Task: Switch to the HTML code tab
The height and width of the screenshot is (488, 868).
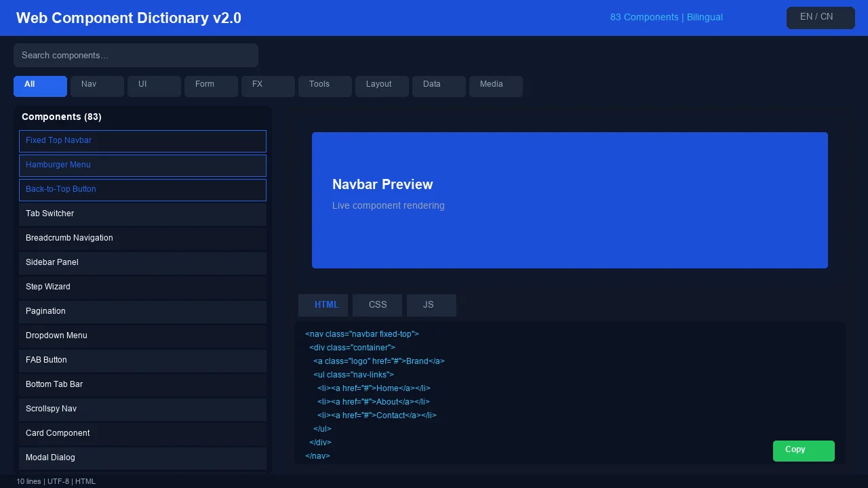Action: pos(323,305)
